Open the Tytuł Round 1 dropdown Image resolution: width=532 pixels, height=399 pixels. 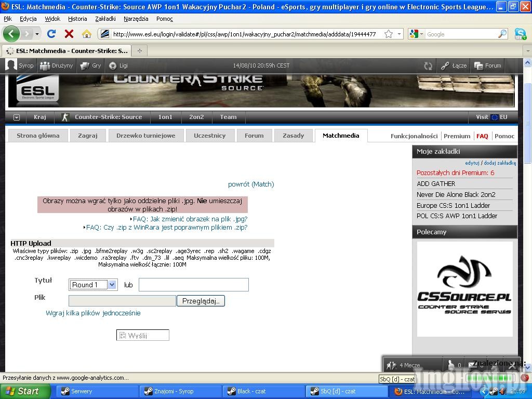coord(93,285)
